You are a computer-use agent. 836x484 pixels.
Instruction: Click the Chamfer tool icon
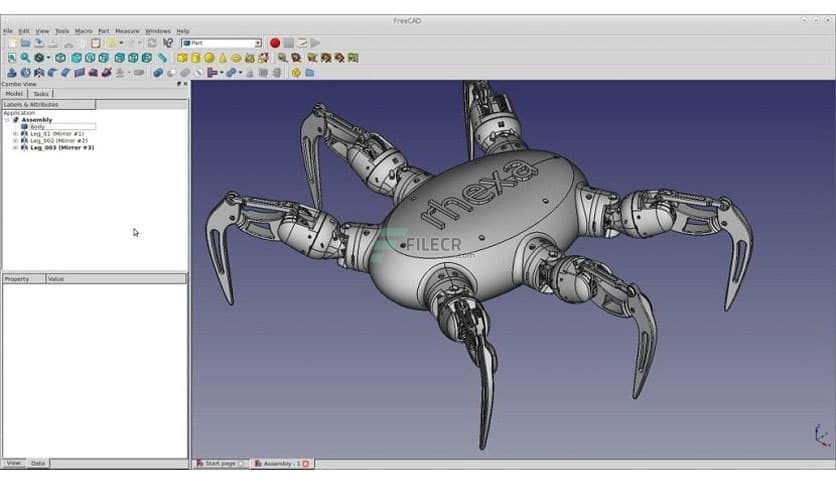pos(66,72)
